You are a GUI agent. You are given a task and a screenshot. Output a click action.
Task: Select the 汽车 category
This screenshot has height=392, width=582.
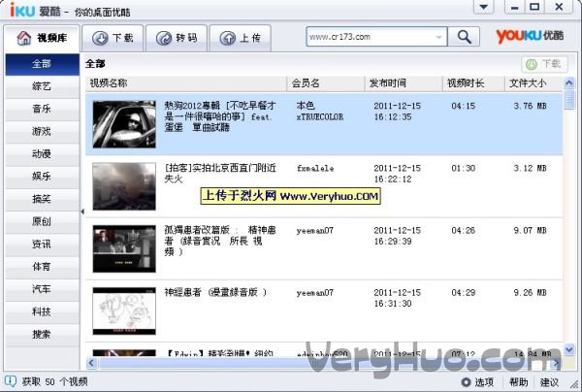[x=42, y=289]
